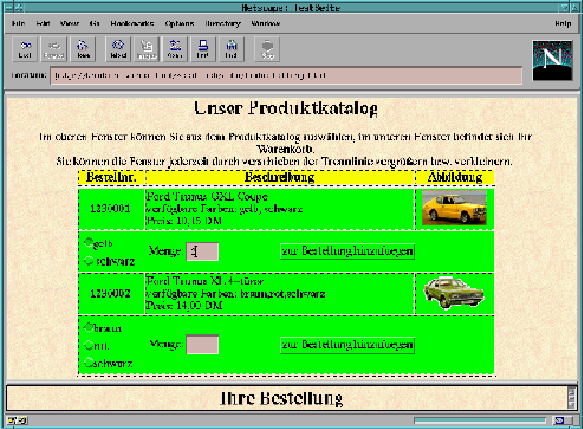Click order number 1236002 cell
583x429 pixels.
pyautogui.click(x=111, y=293)
